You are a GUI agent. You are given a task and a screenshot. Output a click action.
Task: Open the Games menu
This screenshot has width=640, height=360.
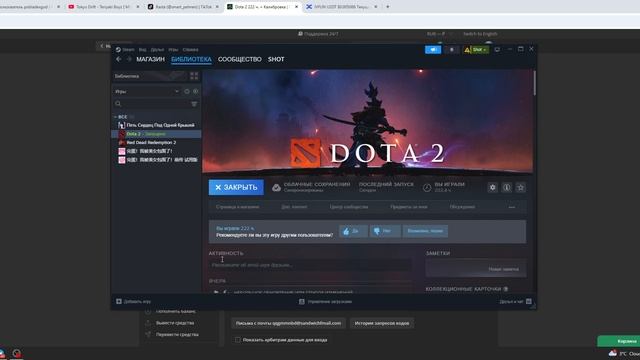pyautogui.click(x=173, y=49)
